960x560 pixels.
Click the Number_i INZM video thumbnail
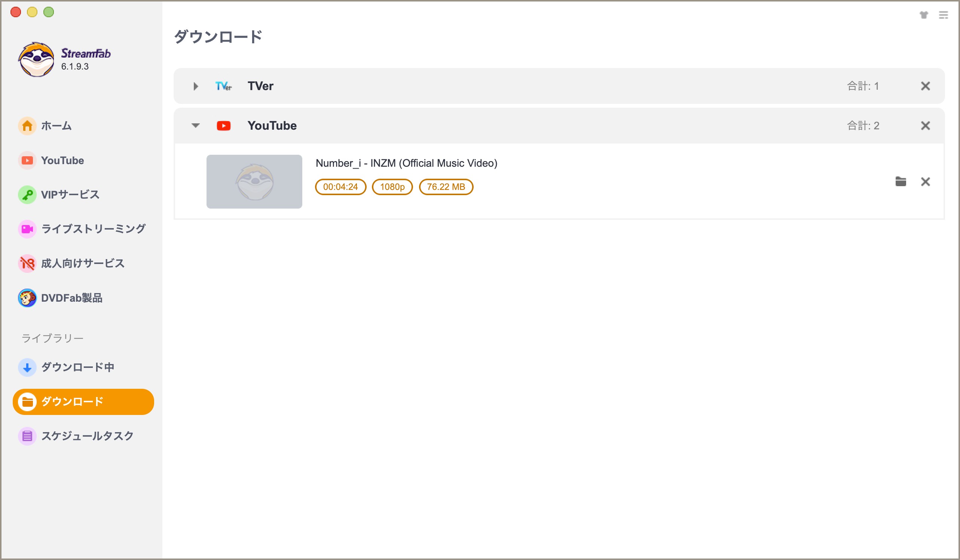(x=254, y=182)
